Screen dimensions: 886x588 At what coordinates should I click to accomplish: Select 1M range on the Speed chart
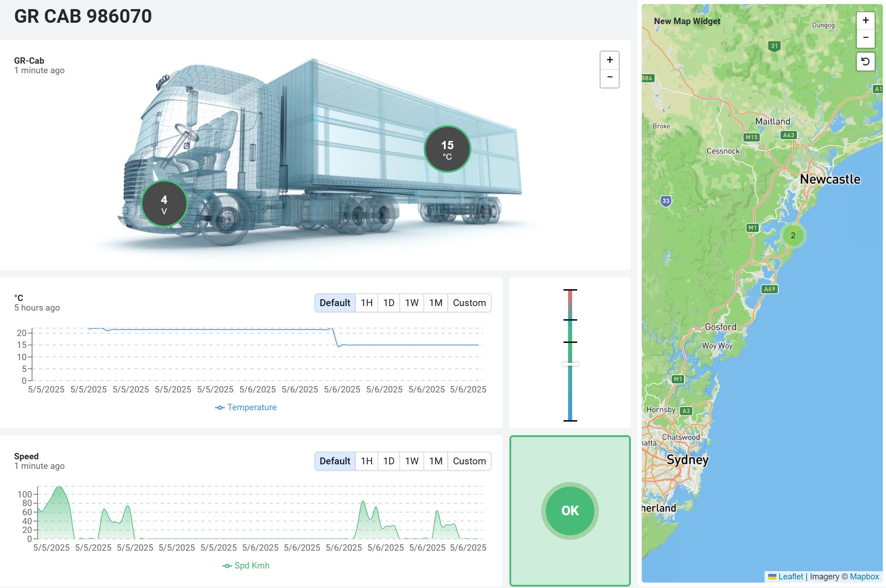click(x=436, y=461)
